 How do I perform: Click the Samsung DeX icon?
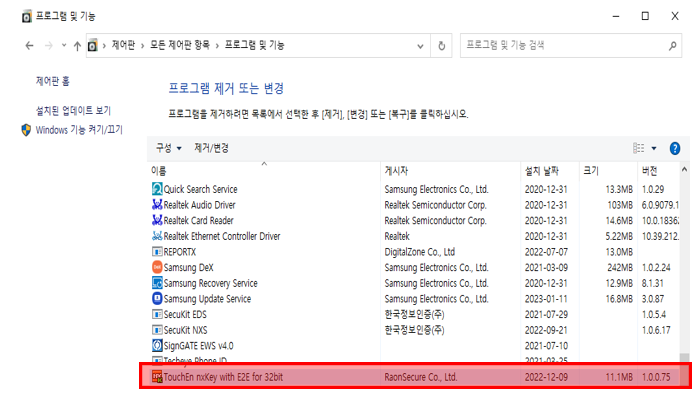click(x=157, y=267)
